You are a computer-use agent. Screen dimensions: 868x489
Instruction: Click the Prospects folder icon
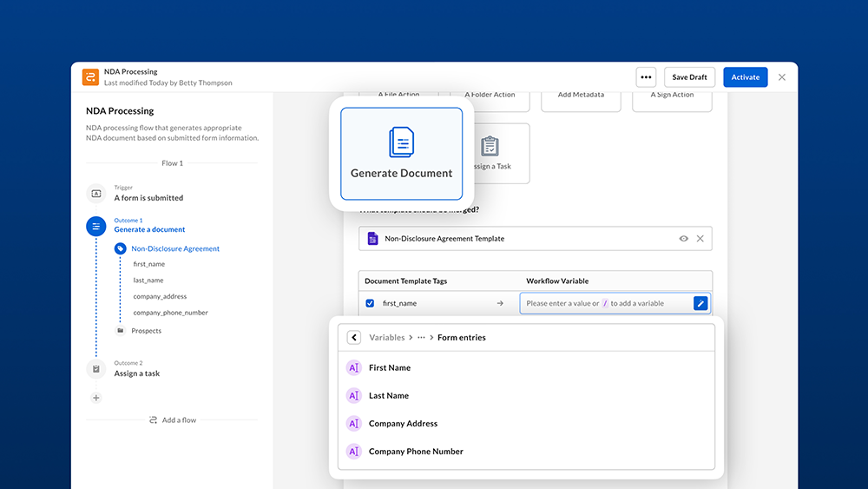[x=120, y=331]
